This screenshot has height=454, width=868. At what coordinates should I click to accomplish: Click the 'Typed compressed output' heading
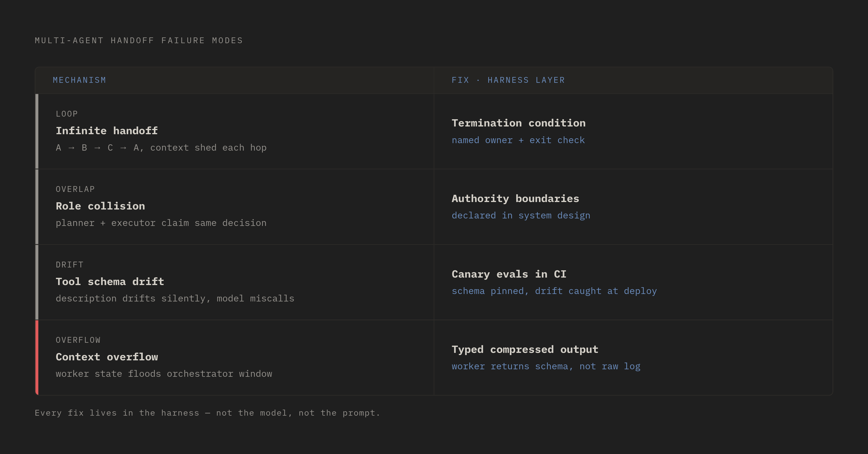pos(525,349)
